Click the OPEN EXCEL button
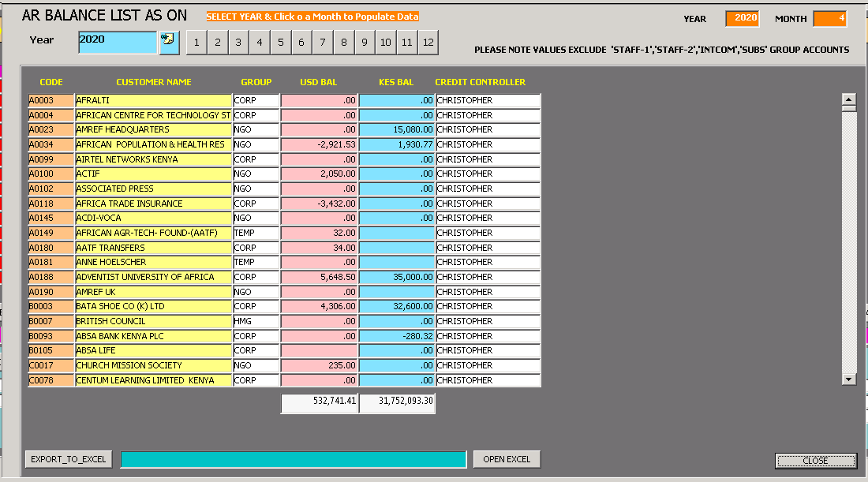This screenshot has width=868, height=482. coord(507,459)
